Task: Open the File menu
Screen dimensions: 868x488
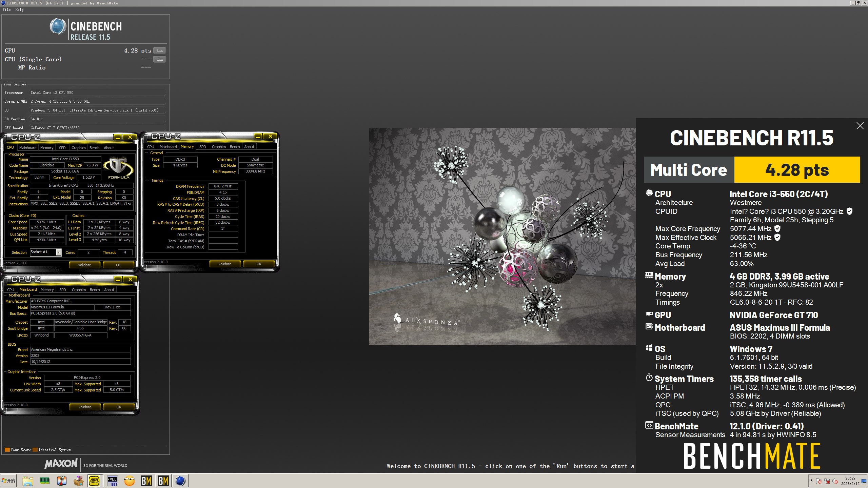Action: click(6, 9)
